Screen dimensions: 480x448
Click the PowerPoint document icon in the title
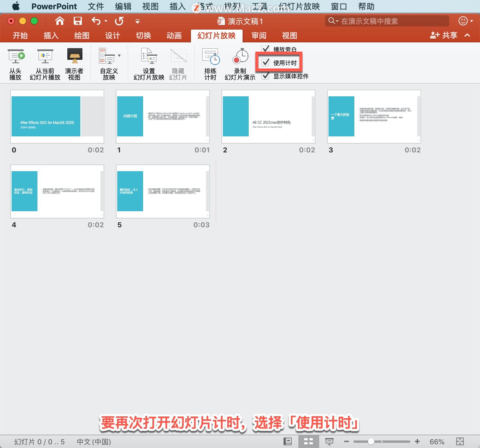click(221, 21)
